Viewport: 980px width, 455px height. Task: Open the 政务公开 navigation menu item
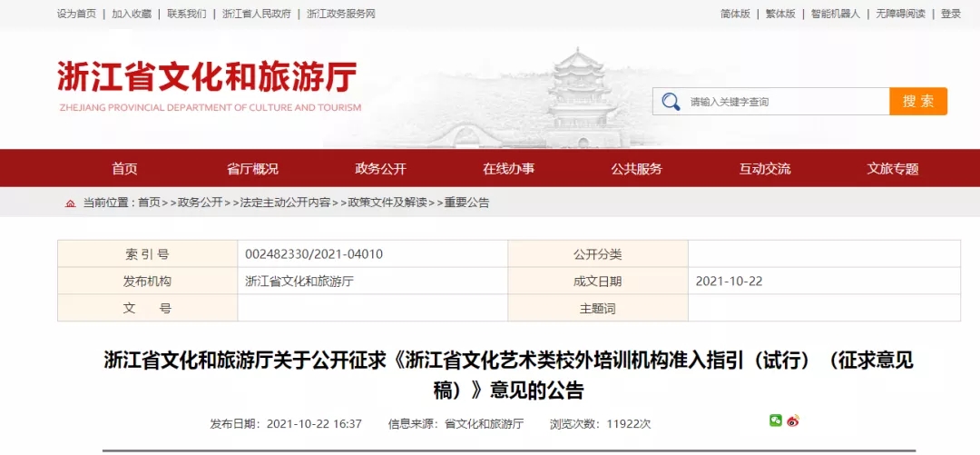point(380,168)
